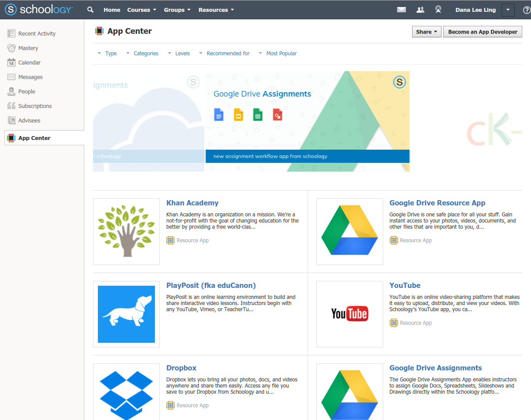This screenshot has width=531, height=420.
Task: Click the Google Slides icon in banner
Action: (x=238, y=115)
